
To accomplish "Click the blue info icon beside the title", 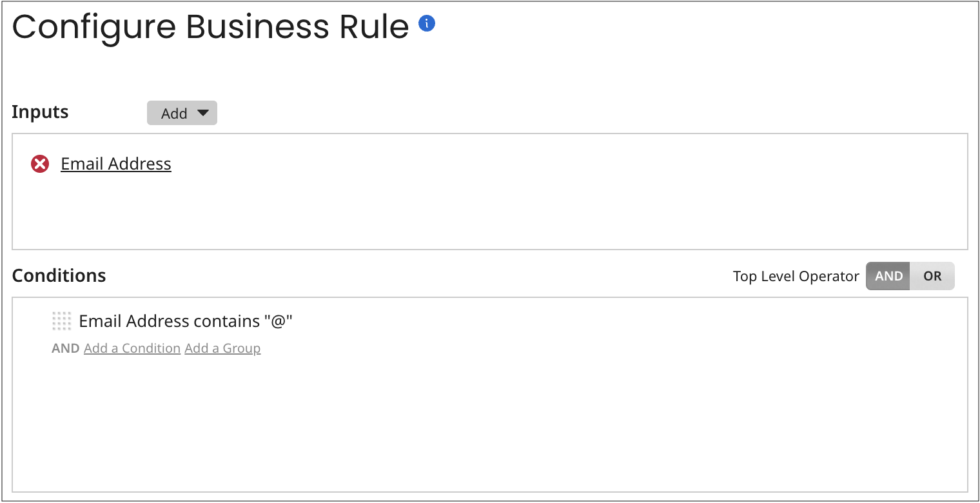I will (x=427, y=24).
